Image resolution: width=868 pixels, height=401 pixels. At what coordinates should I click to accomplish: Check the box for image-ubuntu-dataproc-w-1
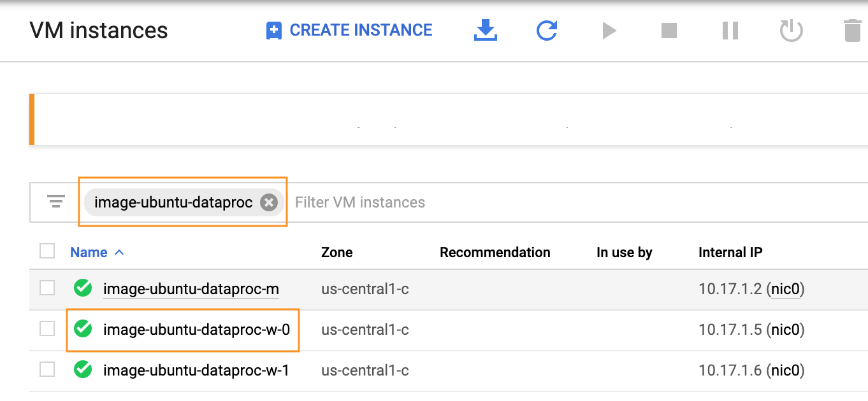pos(47,369)
